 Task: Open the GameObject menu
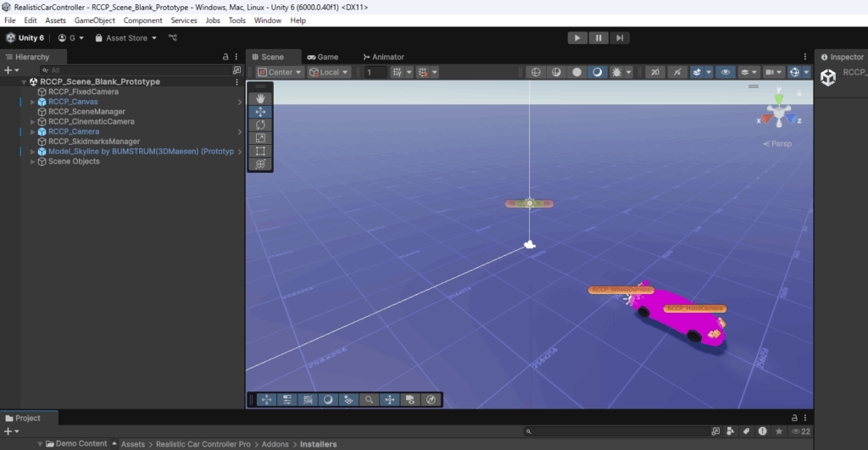click(x=94, y=19)
